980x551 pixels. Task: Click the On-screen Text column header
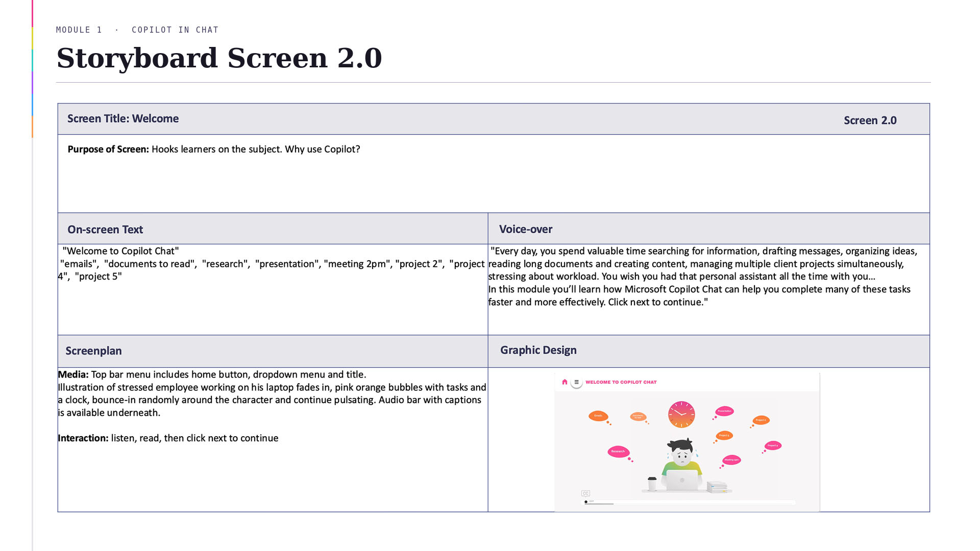click(x=105, y=230)
